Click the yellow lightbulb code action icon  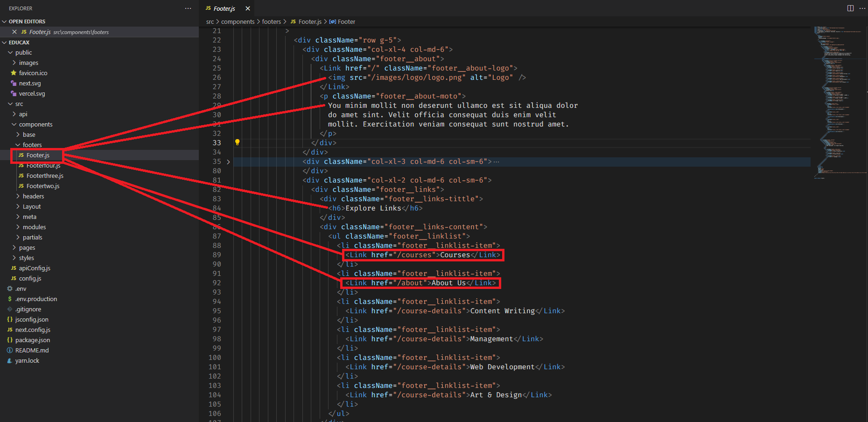pyautogui.click(x=237, y=142)
